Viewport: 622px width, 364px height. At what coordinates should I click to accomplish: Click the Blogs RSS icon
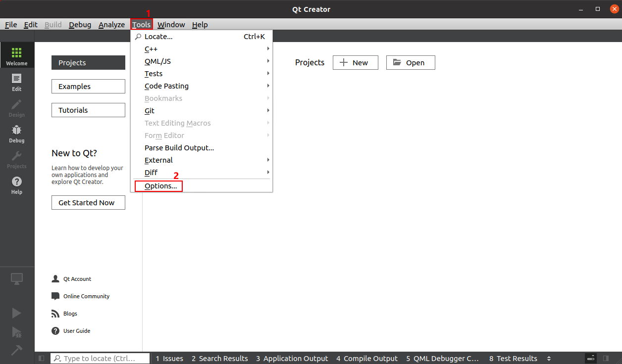(55, 314)
